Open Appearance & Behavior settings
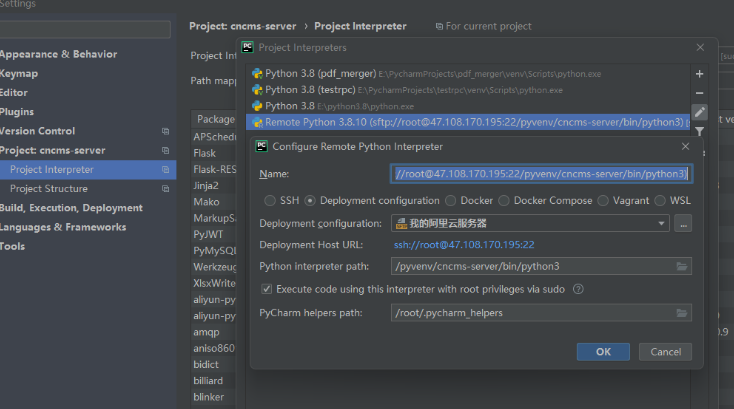Viewport: 734px width, 409px height. (59, 54)
